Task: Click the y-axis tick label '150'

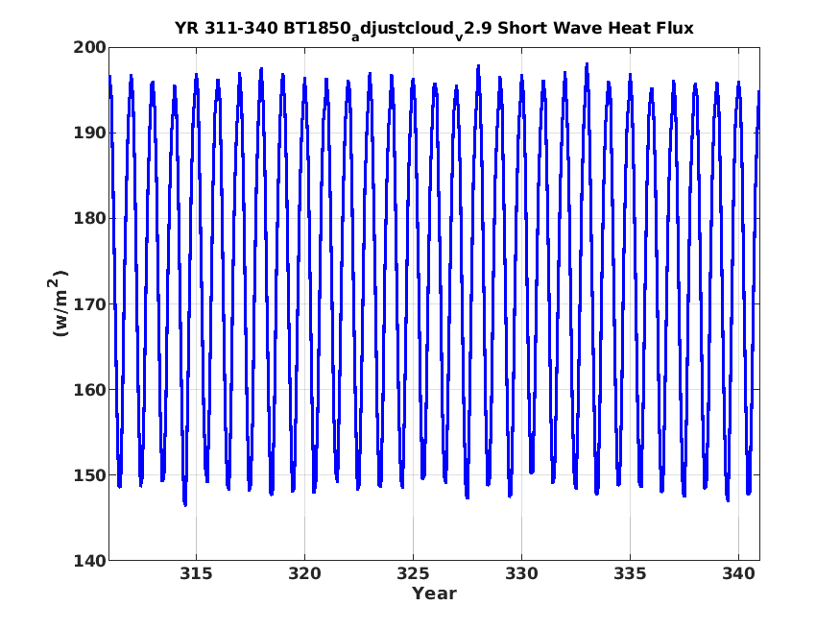Action: tap(90, 475)
